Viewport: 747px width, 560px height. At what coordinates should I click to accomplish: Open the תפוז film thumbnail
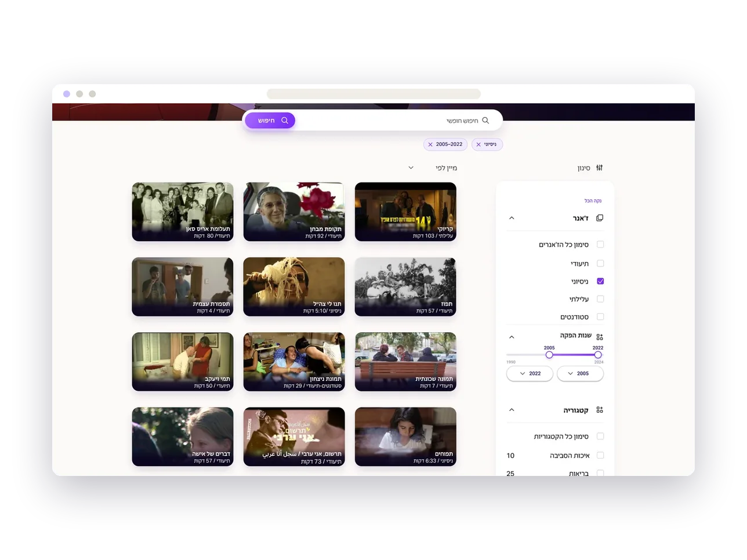405,287
